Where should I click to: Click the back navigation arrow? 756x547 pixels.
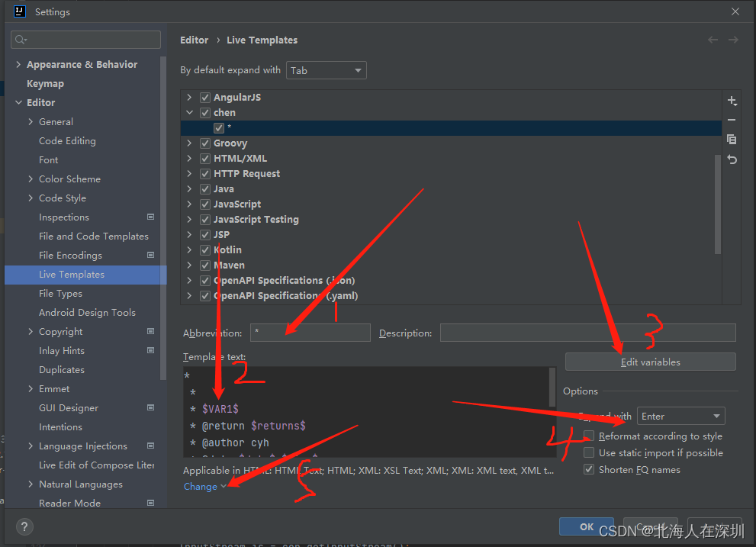pyautogui.click(x=713, y=40)
